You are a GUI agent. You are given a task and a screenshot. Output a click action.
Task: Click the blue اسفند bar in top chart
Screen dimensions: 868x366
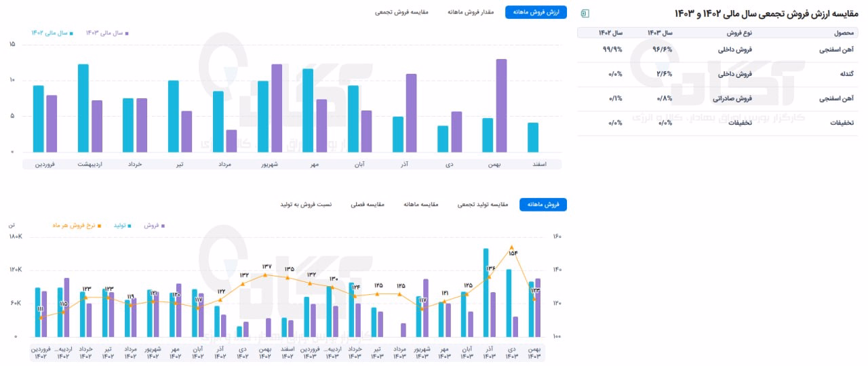pos(533,138)
